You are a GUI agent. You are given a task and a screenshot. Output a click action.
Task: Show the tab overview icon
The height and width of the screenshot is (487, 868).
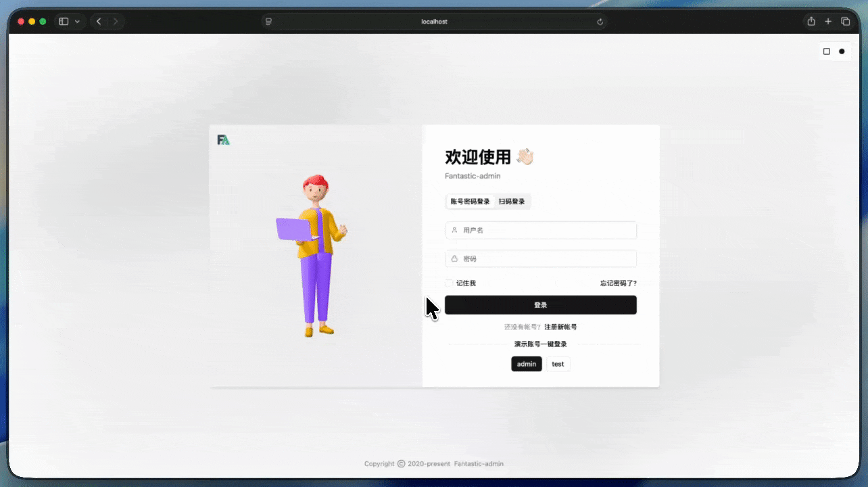point(845,22)
